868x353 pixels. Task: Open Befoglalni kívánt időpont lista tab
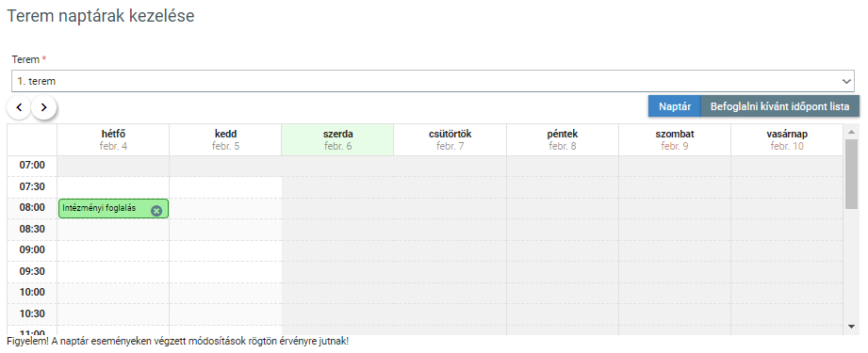click(780, 106)
